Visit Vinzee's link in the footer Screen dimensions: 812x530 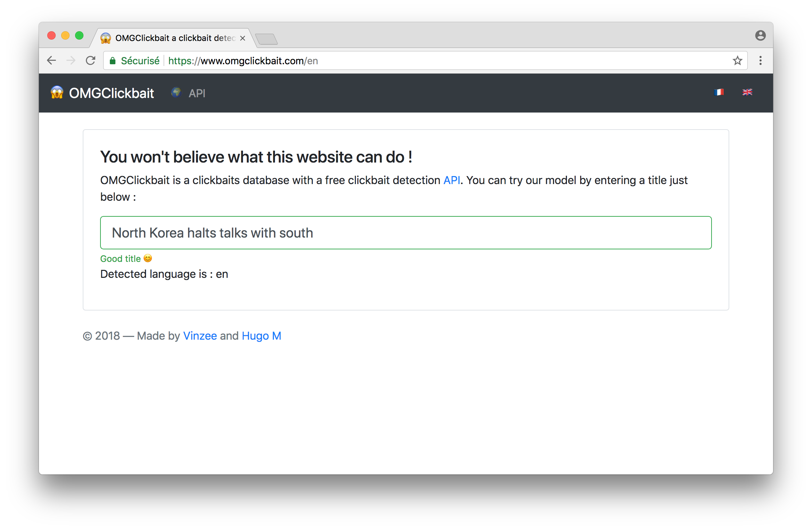pyautogui.click(x=200, y=336)
